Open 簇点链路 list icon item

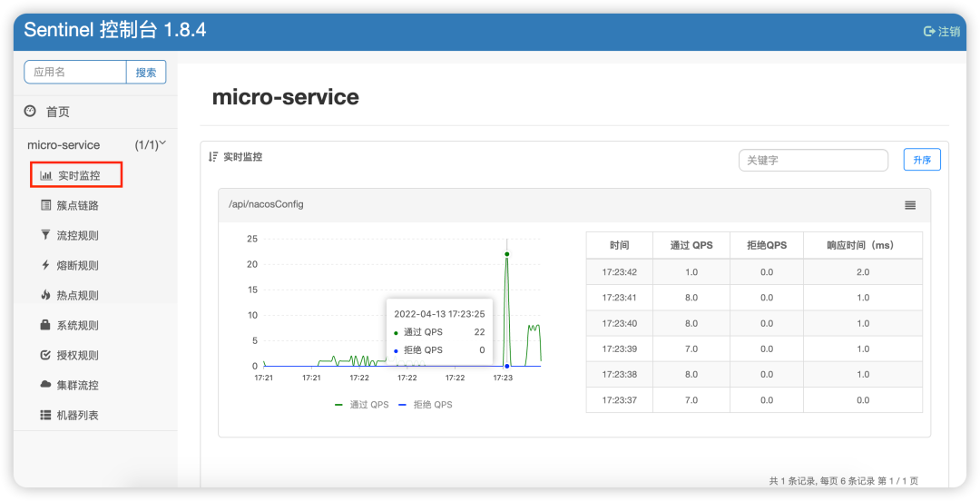[69, 206]
